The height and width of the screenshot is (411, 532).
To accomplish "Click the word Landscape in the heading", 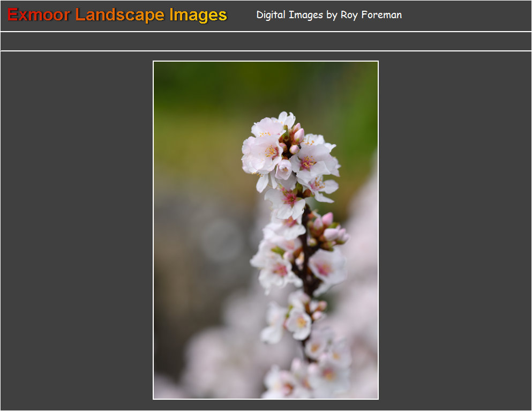I will pyautogui.click(x=121, y=15).
